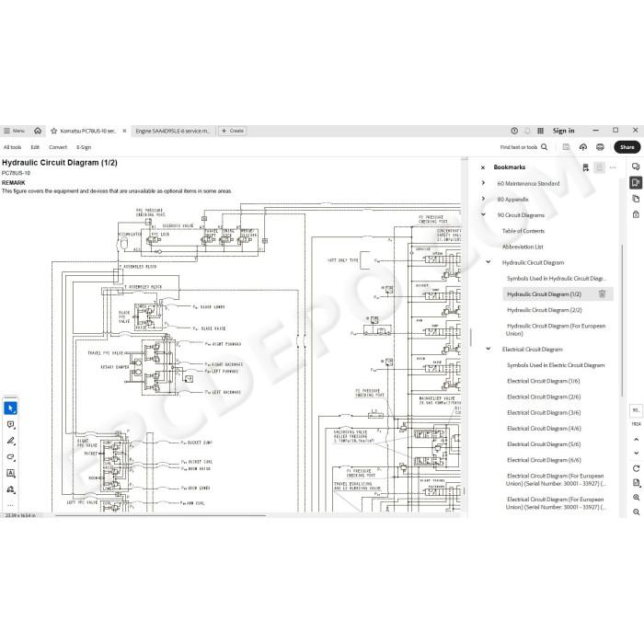
Task: Click the Print icon
Action: point(600,146)
